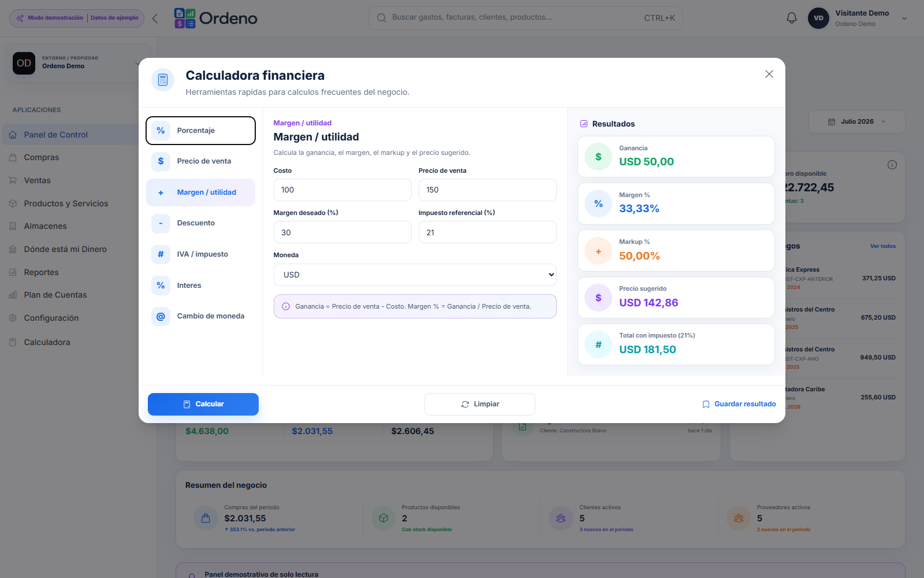Click the percent icon beside Interes
This screenshot has height=578, width=924.
click(161, 286)
